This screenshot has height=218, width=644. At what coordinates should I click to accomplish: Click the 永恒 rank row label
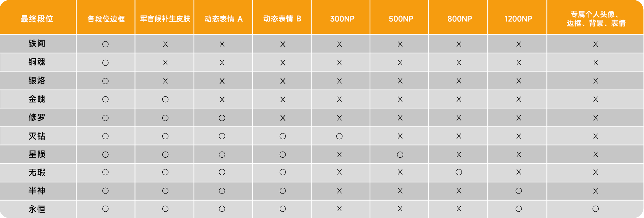point(37,209)
